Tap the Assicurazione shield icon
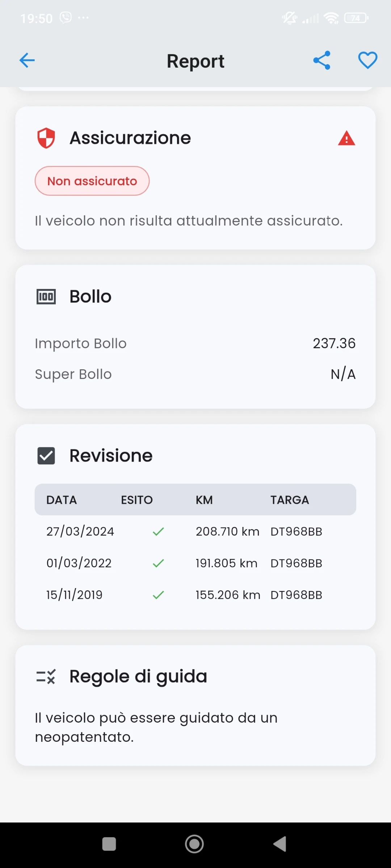The image size is (391, 868). tap(46, 138)
